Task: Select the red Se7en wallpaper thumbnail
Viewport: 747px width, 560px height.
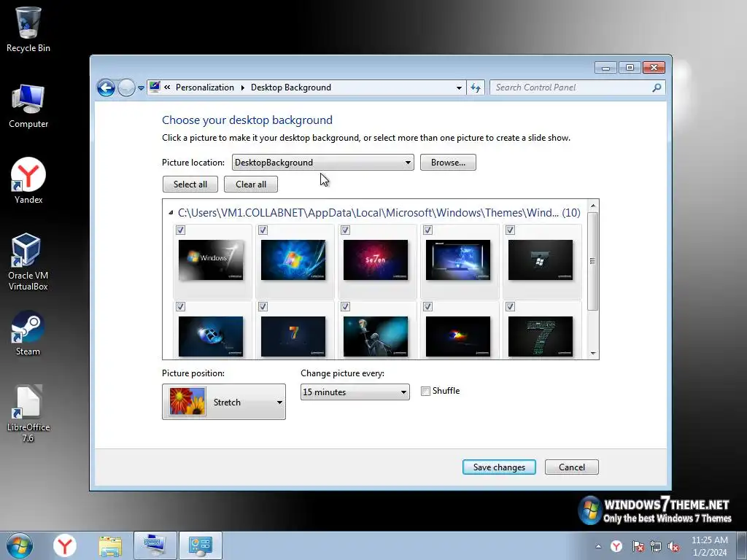Action: click(376, 260)
